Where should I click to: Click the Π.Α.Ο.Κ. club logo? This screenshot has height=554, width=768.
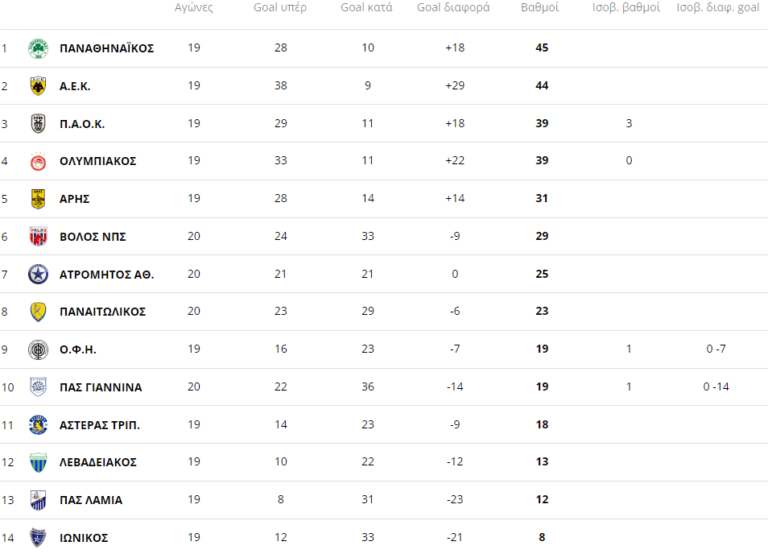pyautogui.click(x=38, y=124)
